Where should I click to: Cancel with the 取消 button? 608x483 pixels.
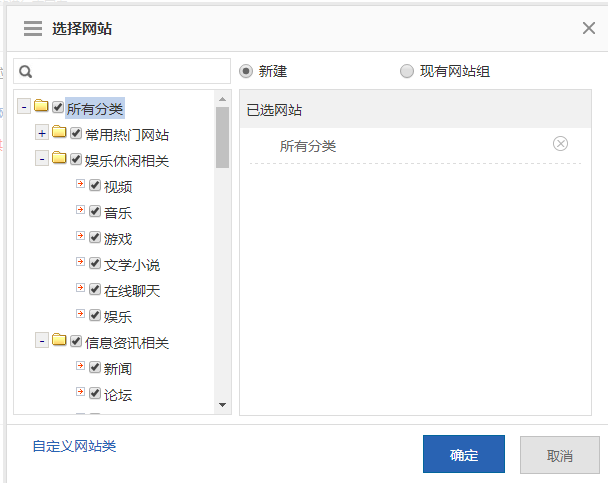560,455
